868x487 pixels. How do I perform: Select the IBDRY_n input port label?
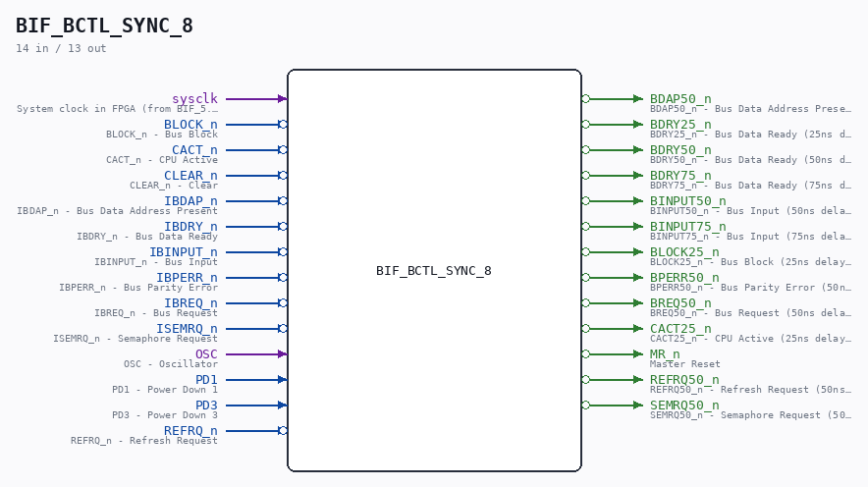point(191,226)
